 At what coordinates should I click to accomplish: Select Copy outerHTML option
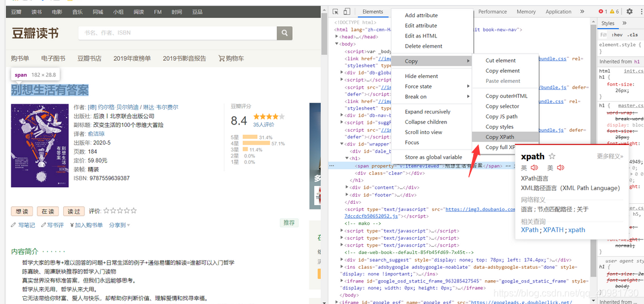[505, 96]
